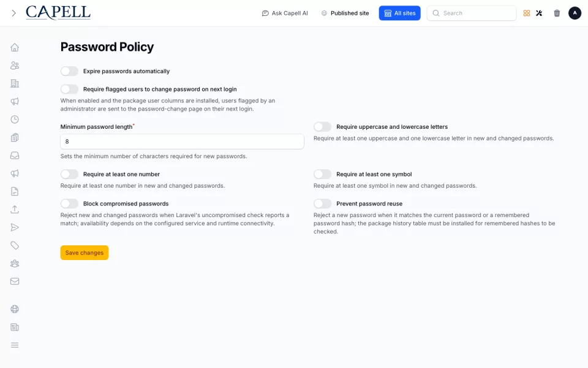This screenshot has height=368, width=588.
Task: Expand the sidebar with the chevron arrow
Action: click(x=14, y=13)
